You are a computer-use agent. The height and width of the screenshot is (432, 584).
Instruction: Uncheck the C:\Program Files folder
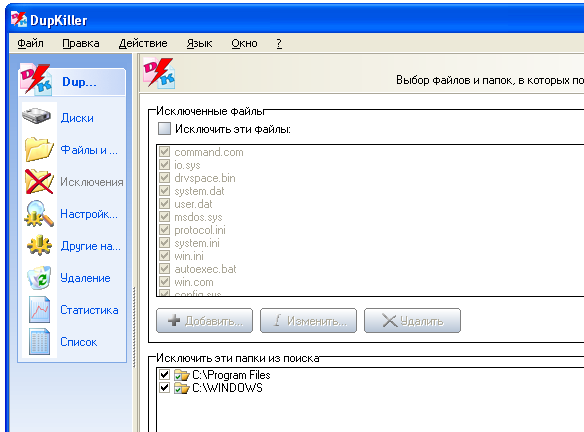pyautogui.click(x=164, y=375)
